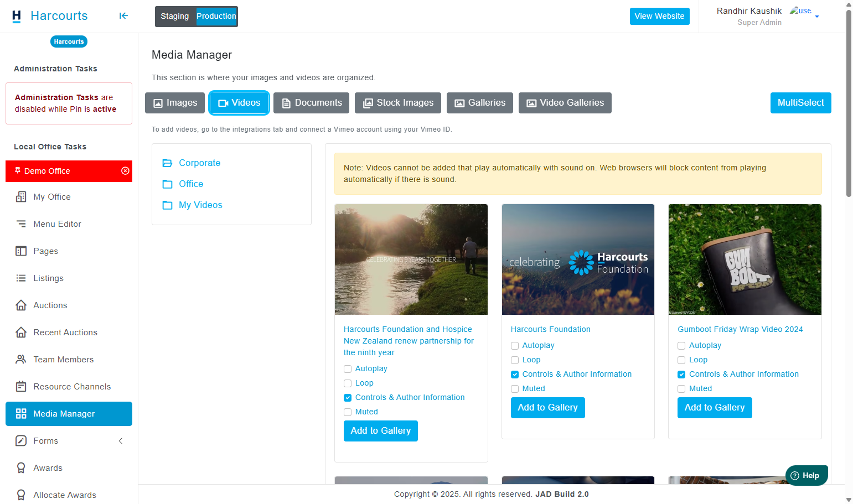The image size is (853, 504).
Task: Open the Hospice partnership video thumbnail
Action: point(411,259)
